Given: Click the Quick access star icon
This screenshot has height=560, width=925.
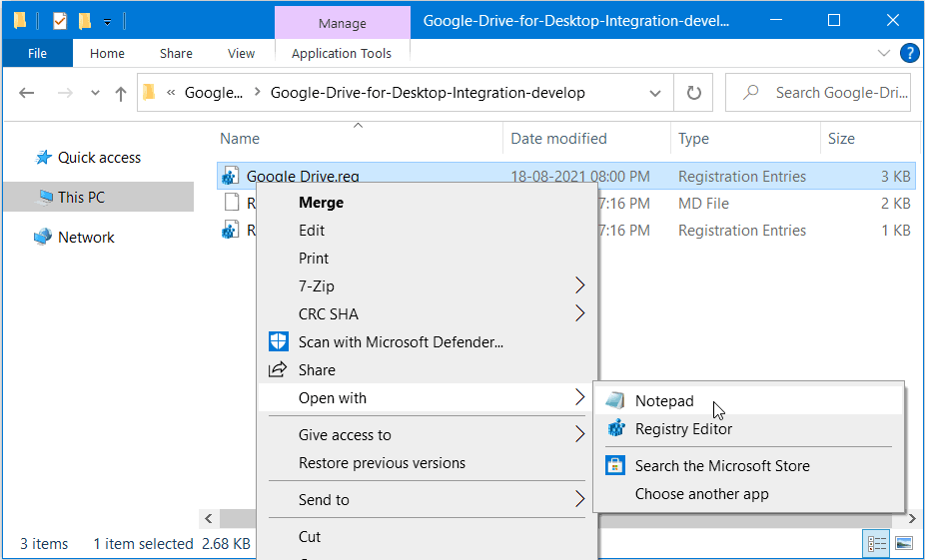Looking at the screenshot, I should tap(43, 158).
